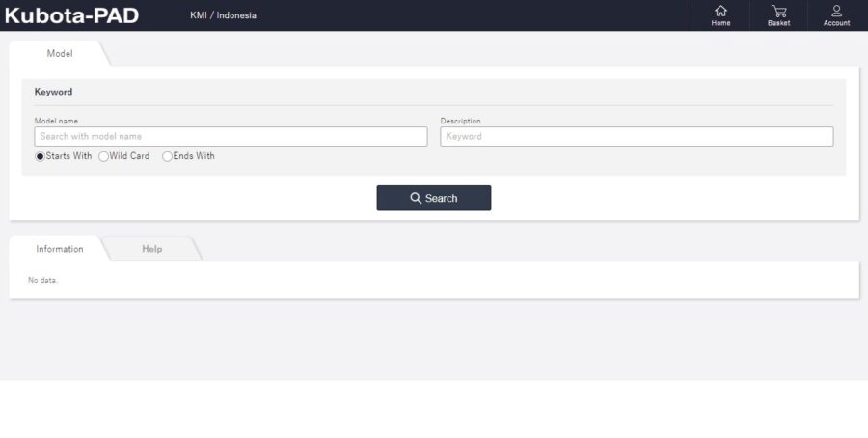Focus the Description keyword field
The width and height of the screenshot is (868, 438).
tap(637, 137)
